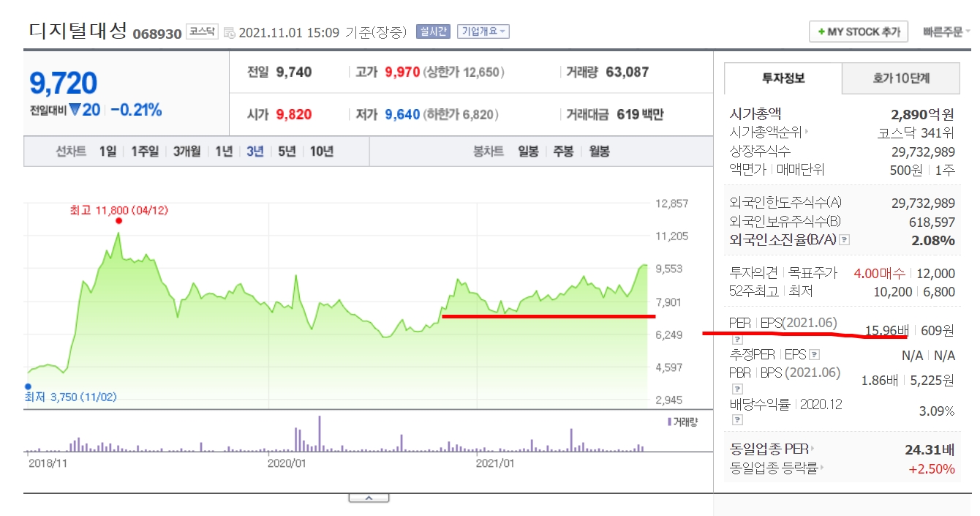The width and height of the screenshot is (980, 516).
Task: Add stock with + MY STOCK 추가 button
Action: coord(859,32)
